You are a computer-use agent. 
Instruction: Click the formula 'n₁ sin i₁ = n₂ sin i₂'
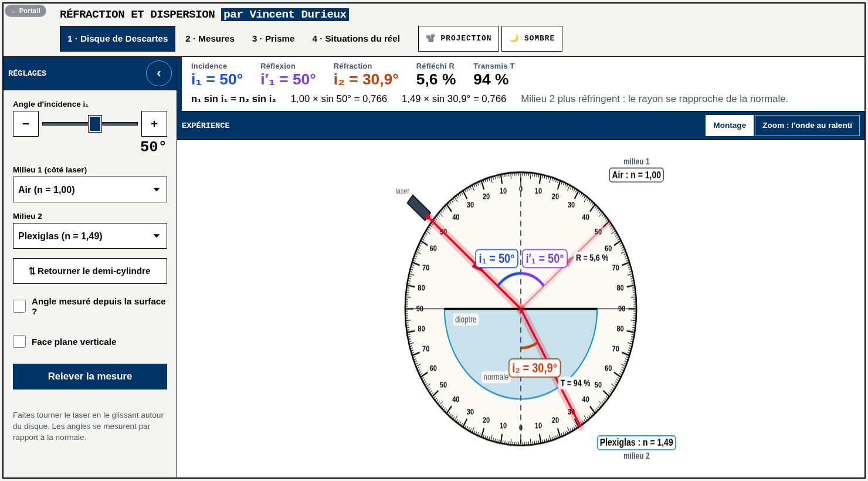coord(233,99)
